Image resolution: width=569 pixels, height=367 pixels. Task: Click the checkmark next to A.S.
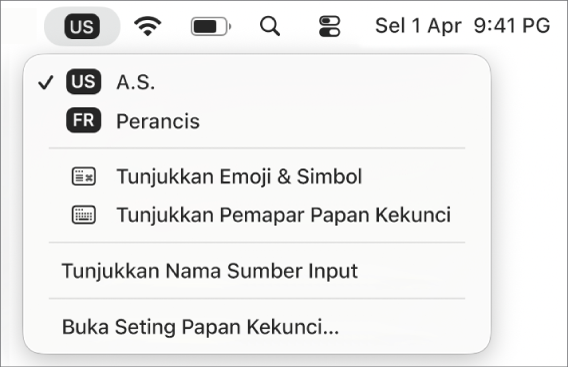coord(46,82)
